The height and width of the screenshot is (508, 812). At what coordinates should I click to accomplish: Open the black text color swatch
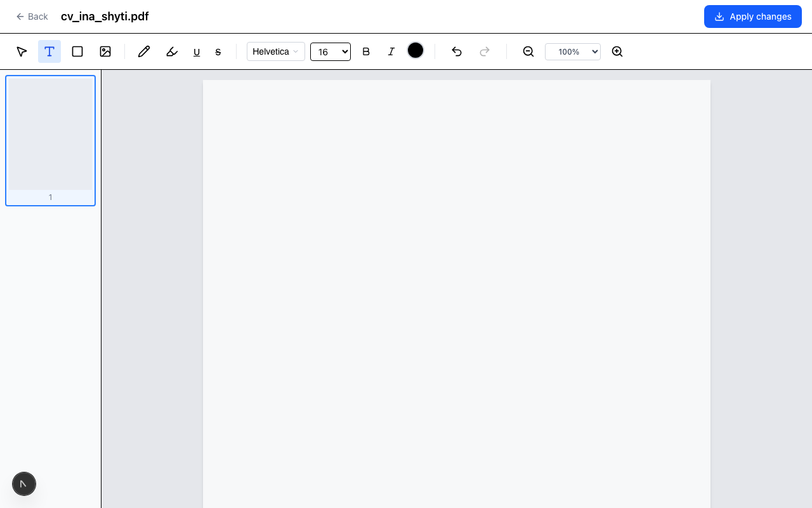pos(416,51)
